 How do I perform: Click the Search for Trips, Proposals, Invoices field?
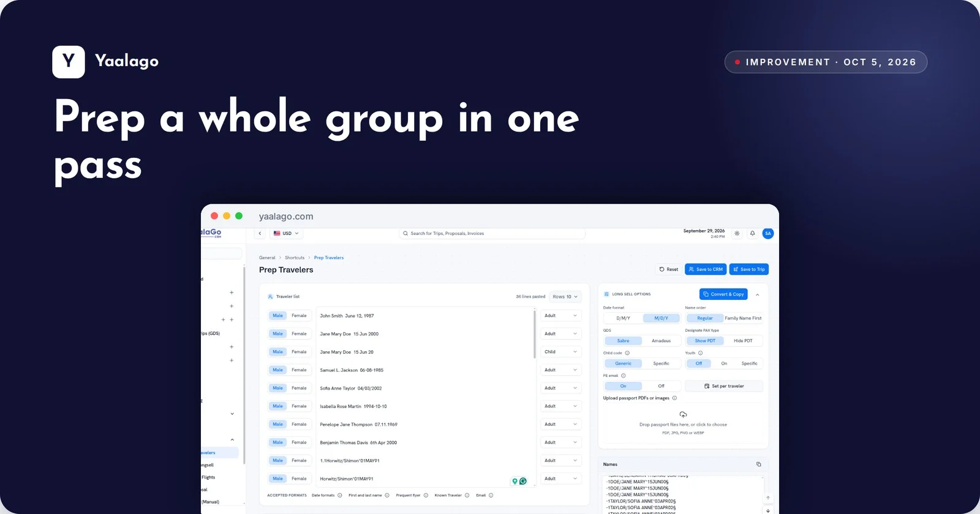click(492, 233)
